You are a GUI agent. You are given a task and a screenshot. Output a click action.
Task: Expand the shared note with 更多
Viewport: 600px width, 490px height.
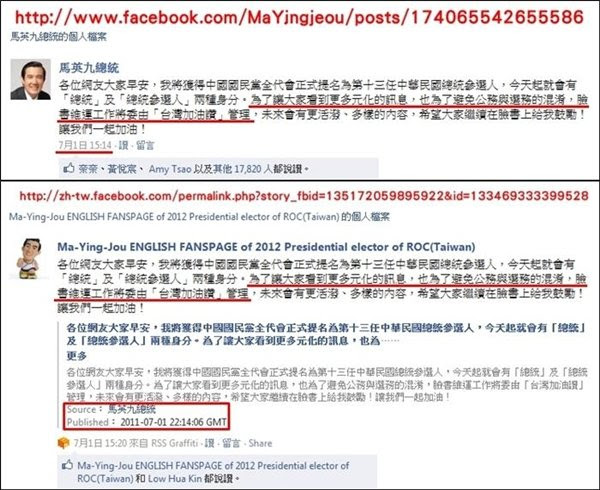[77, 356]
